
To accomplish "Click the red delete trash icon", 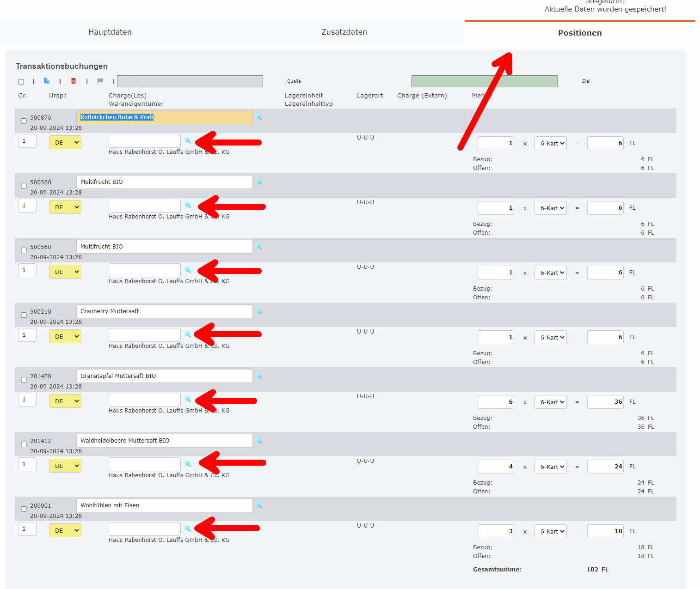I will 74,81.
